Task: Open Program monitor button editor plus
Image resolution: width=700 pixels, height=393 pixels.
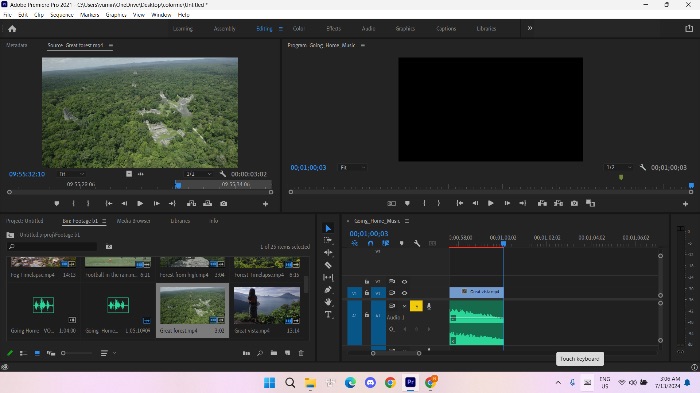Action: click(x=685, y=204)
